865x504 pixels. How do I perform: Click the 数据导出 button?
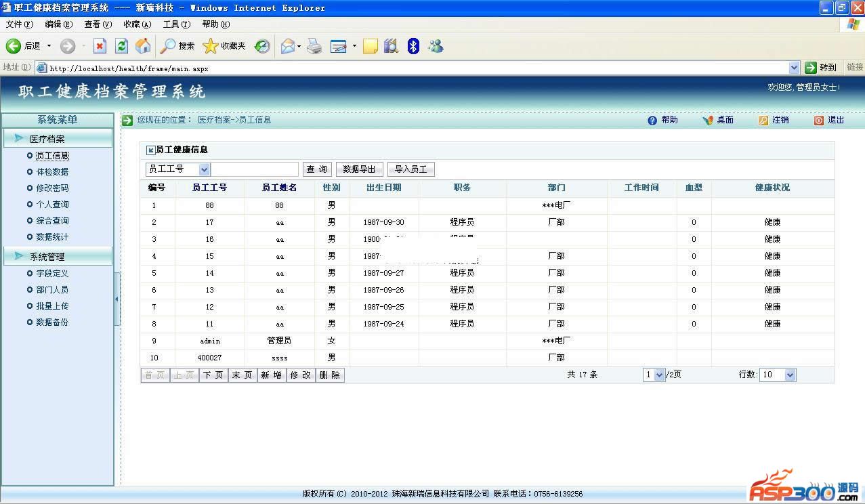(359, 169)
